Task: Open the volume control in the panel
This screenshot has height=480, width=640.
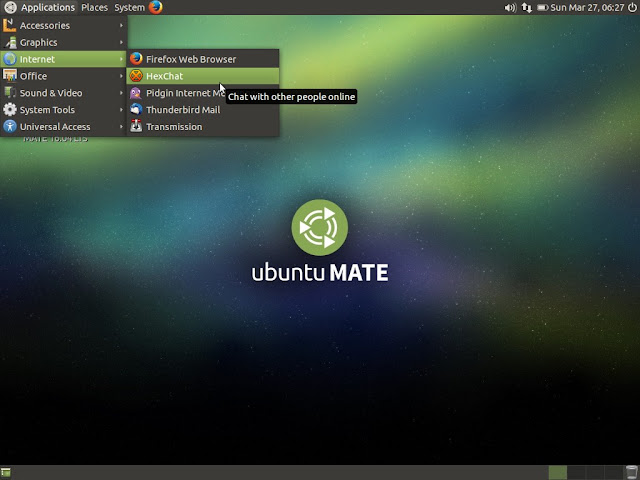Action: coord(510,7)
